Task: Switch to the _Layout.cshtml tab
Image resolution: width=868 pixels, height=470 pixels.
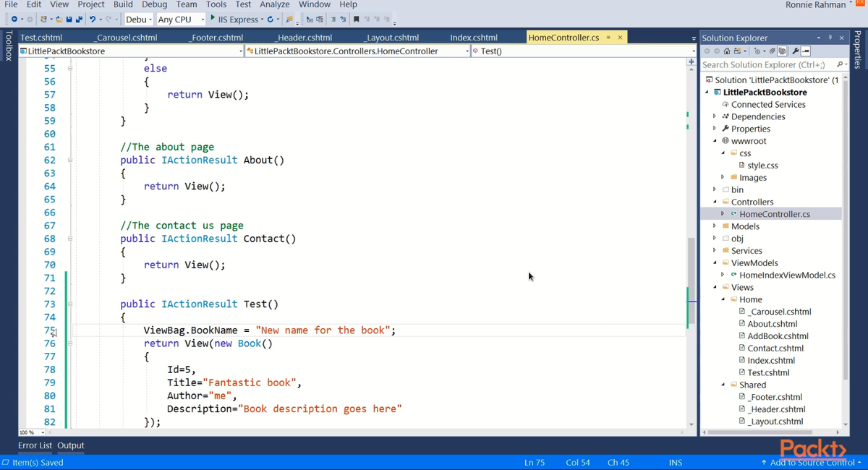Action: pyautogui.click(x=391, y=38)
